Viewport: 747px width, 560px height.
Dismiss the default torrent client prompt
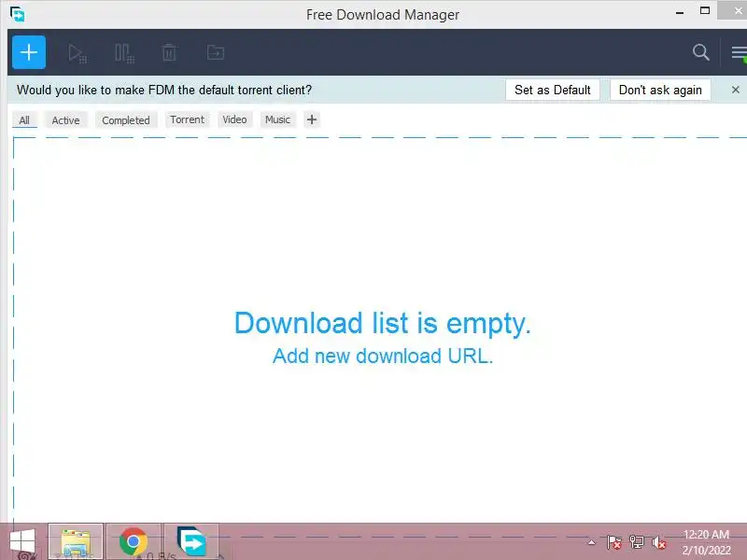coord(736,90)
